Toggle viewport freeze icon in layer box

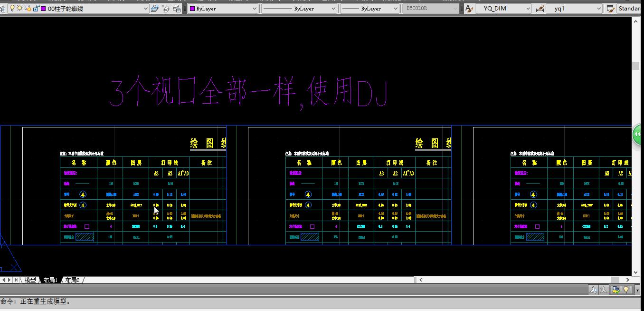[28, 9]
